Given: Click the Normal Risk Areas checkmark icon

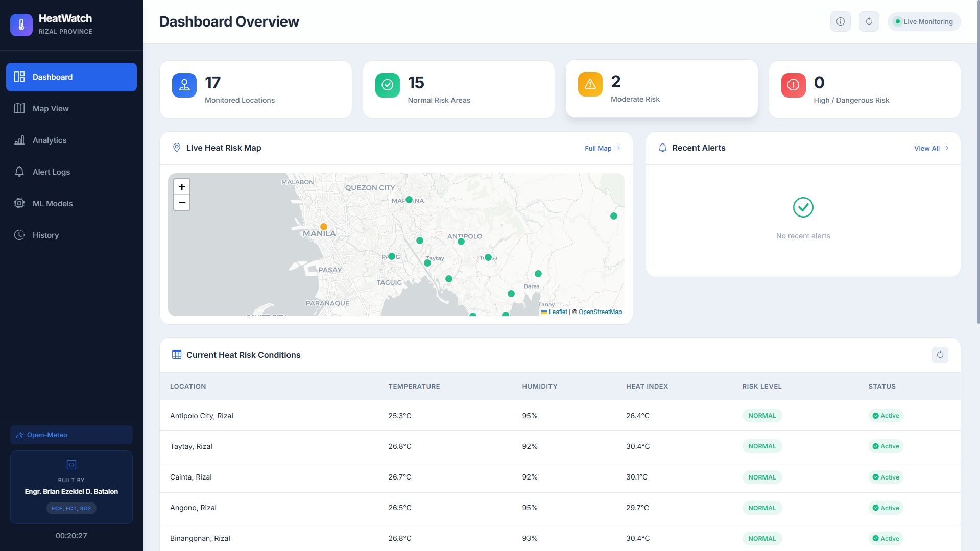Looking at the screenshot, I should click(388, 85).
